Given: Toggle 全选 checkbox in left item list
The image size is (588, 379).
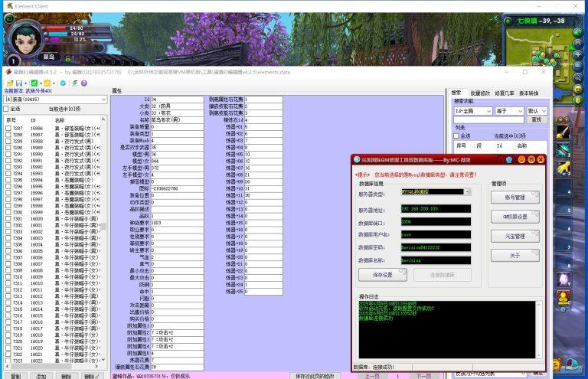Looking at the screenshot, I should (6, 109).
